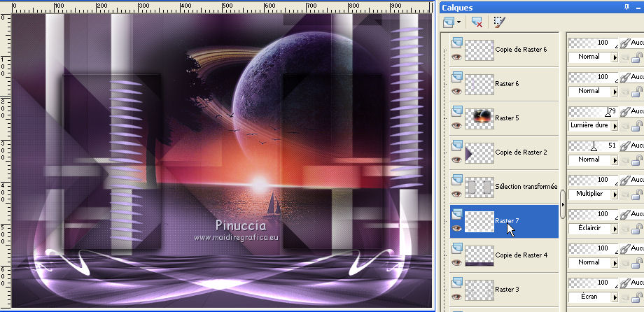The width and height of the screenshot is (644, 312).
Task: Click the opacity slider of Copie de Raster 2 at 51
Action: (x=594, y=146)
